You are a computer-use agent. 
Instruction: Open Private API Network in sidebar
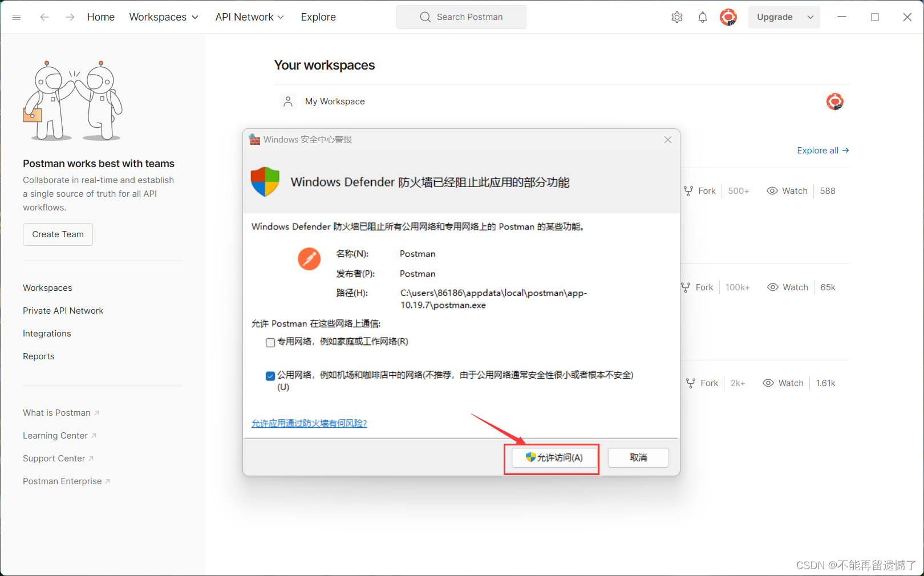tap(63, 311)
